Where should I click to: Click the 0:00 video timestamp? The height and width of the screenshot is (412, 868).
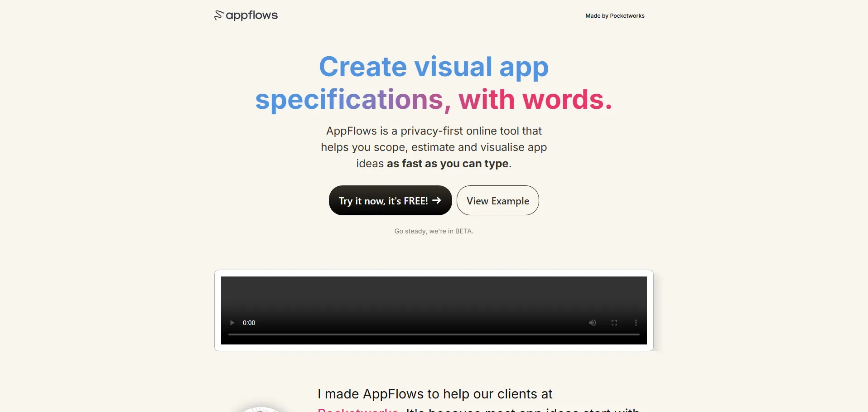249,323
